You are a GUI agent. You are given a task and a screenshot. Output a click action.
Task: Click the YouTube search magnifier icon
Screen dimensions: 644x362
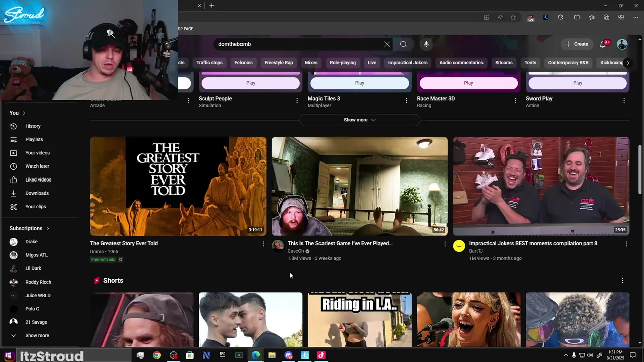[404, 44]
